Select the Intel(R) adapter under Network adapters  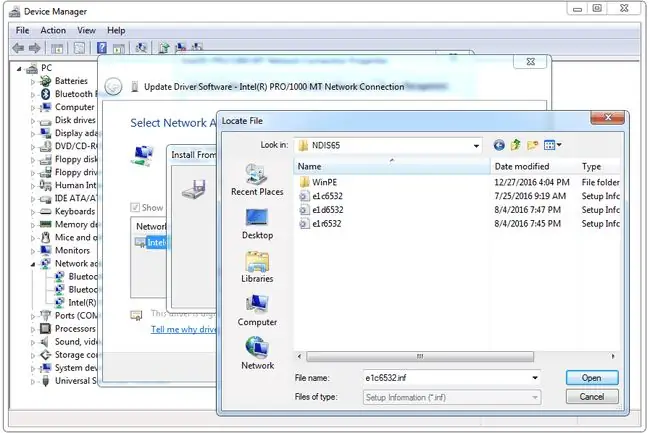pyautogui.click(x=82, y=302)
